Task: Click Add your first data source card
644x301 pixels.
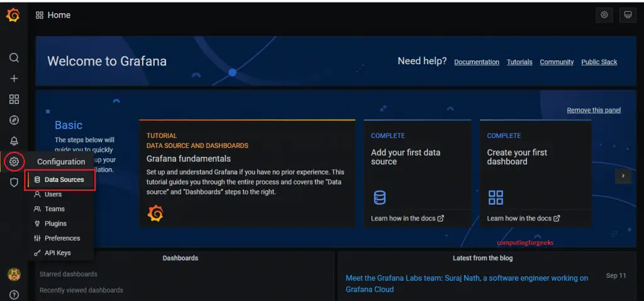Action: tap(418, 173)
